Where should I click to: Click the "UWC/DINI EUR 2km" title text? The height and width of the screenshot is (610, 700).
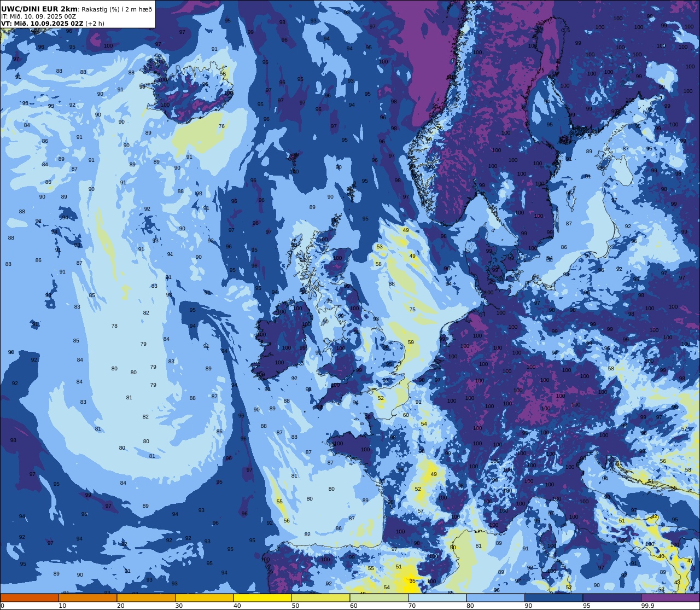click(39, 9)
